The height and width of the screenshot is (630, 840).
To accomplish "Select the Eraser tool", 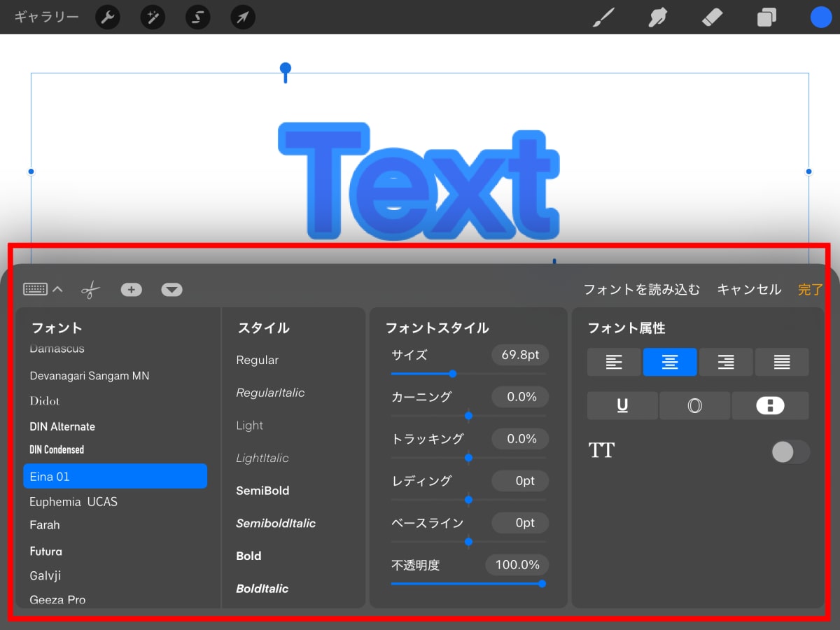I will tap(712, 17).
